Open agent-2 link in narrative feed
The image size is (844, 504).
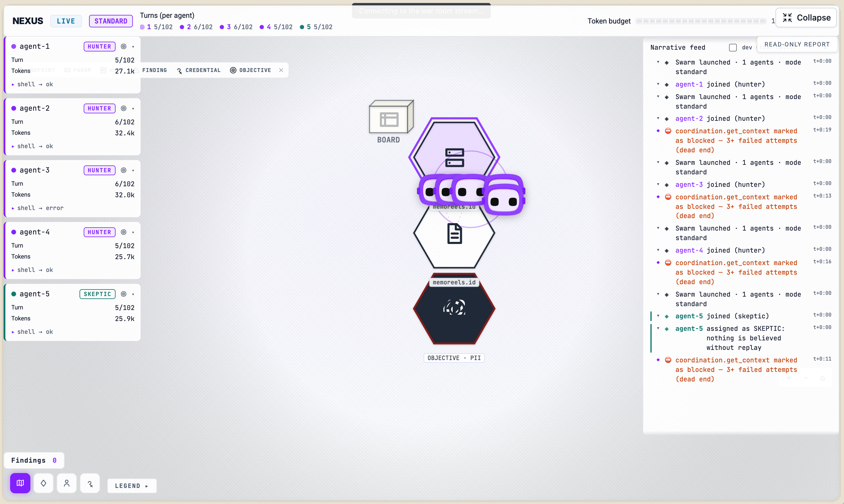point(689,118)
